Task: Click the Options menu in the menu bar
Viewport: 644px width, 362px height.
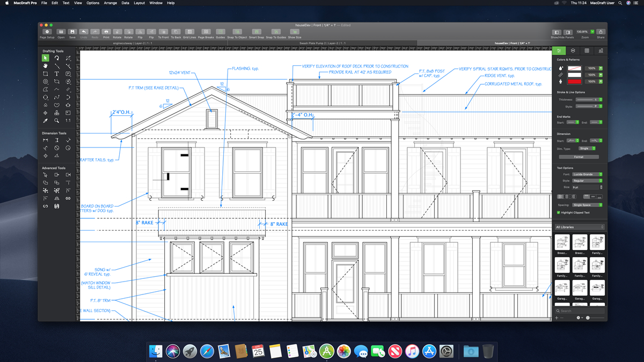Action: (92, 3)
